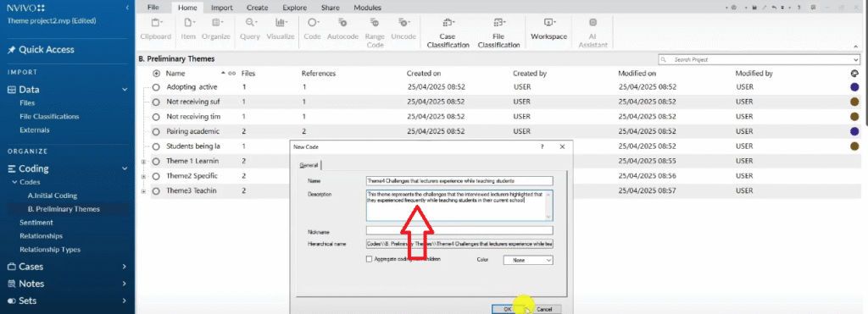Click the main window help question mark
The height and width of the screenshot is (314, 868).
pos(799,7)
